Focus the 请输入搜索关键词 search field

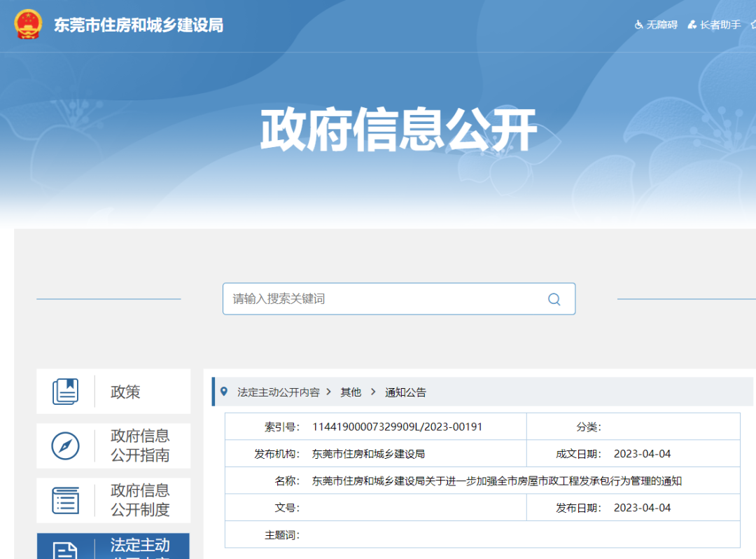click(385, 299)
